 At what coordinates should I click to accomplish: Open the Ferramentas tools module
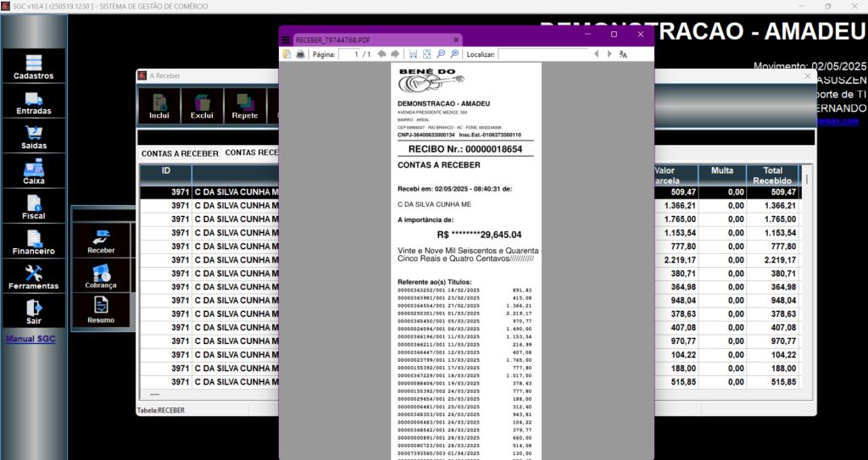coord(34,277)
